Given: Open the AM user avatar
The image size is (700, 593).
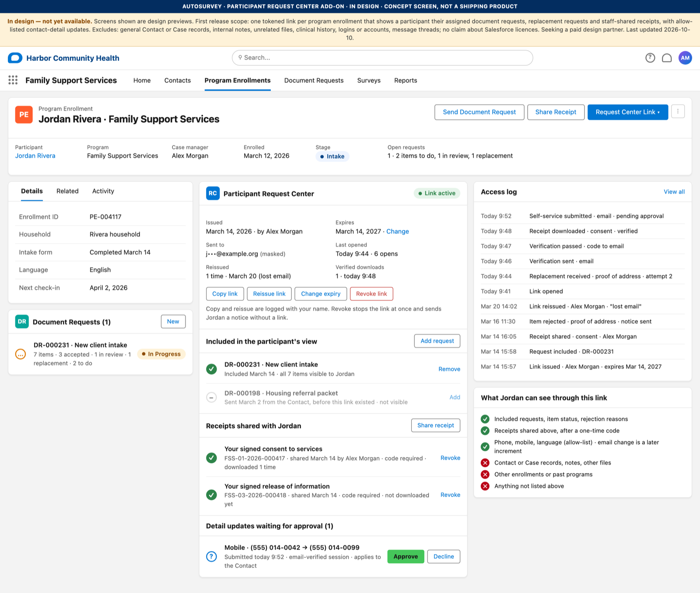Looking at the screenshot, I should pos(685,58).
